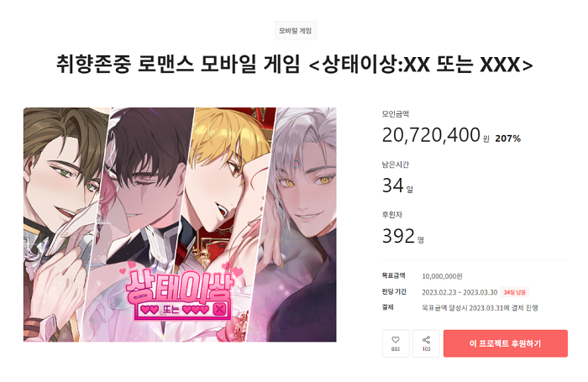588x382 pixels.
Task: Click the 이 프로젝트 후원하기 button
Action: point(505,343)
